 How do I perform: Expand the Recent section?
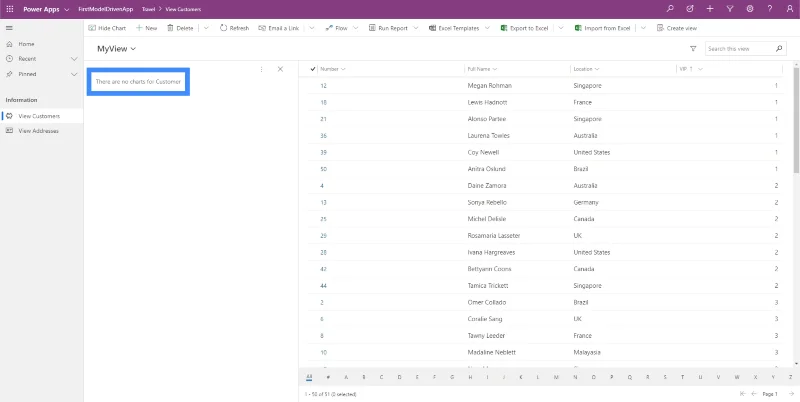click(x=73, y=59)
